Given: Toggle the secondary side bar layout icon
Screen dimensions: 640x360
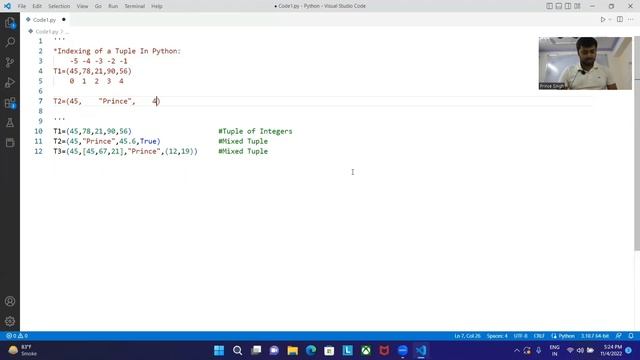Looking at the screenshot, I should (568, 6).
